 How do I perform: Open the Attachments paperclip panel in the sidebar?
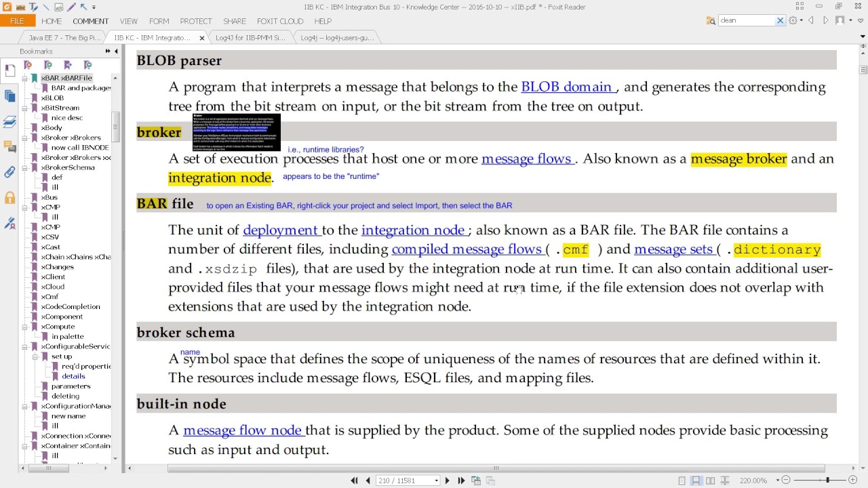[9, 172]
